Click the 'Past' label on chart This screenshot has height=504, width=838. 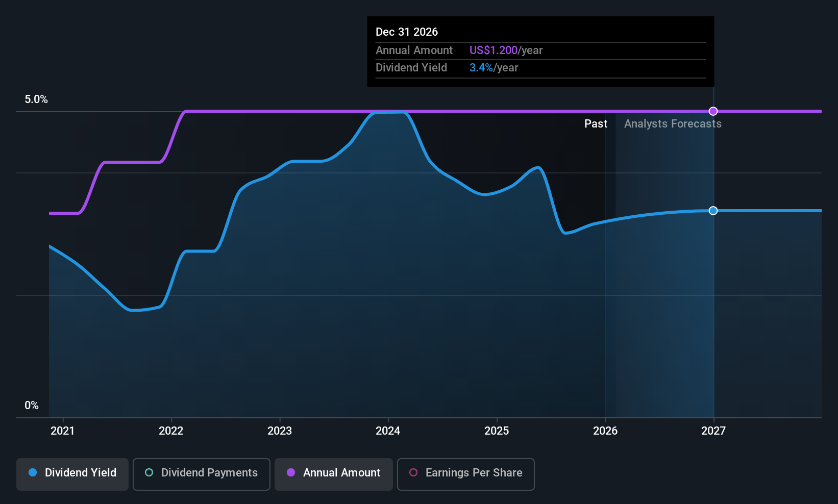click(x=596, y=124)
